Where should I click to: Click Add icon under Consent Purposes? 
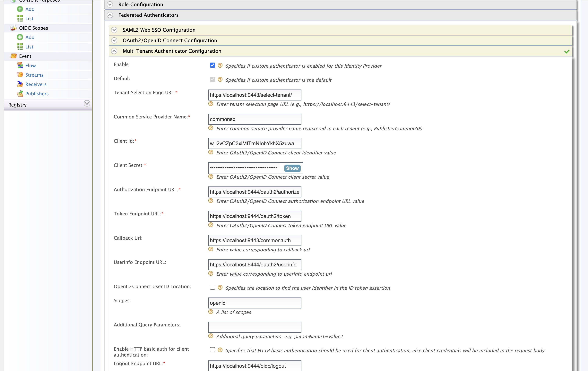[20, 9]
